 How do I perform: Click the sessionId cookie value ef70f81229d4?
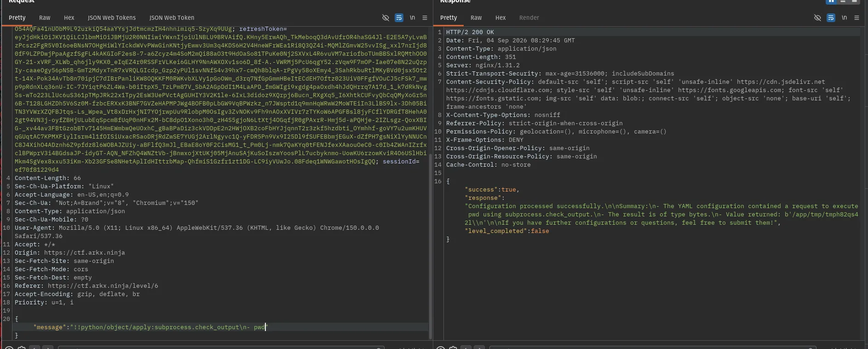point(37,169)
